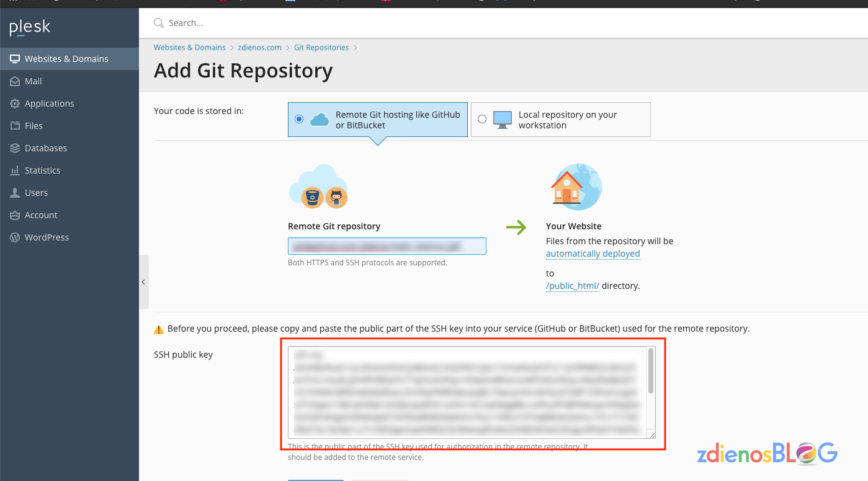Navigate to zdienos.com via breadcrumb
868x481 pixels.
pyautogui.click(x=259, y=47)
